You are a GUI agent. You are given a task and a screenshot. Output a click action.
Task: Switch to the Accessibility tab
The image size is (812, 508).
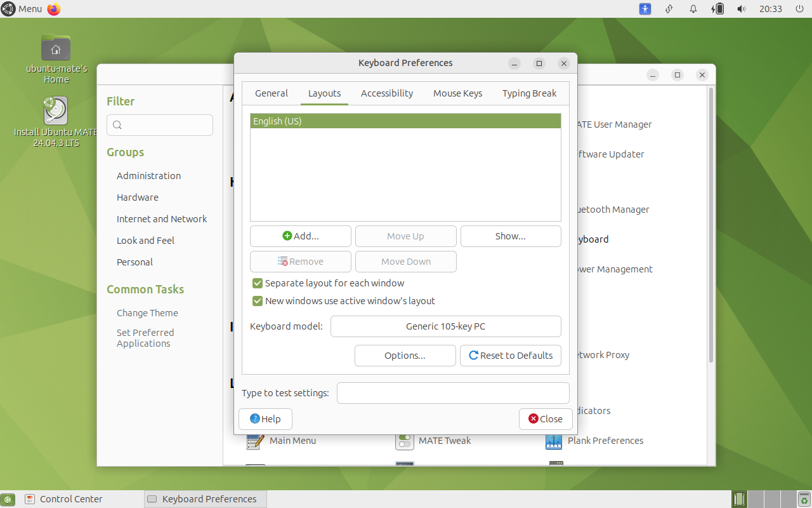click(x=386, y=93)
